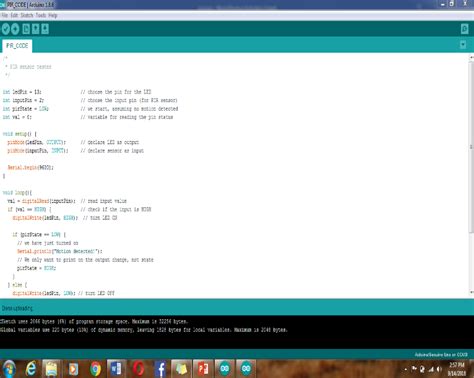474x378 pixels.
Task: Create a new sketch with New icon
Action: (26, 29)
